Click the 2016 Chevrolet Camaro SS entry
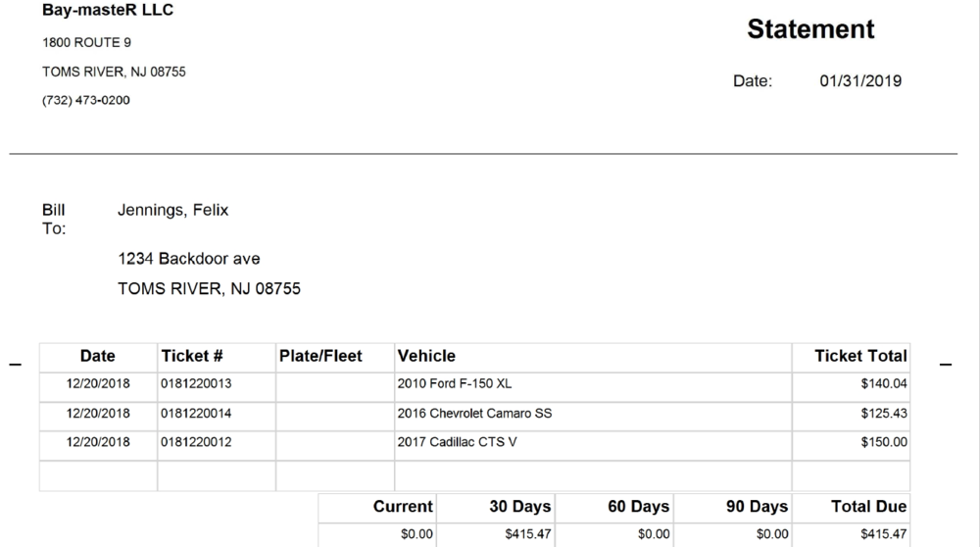 coord(474,414)
